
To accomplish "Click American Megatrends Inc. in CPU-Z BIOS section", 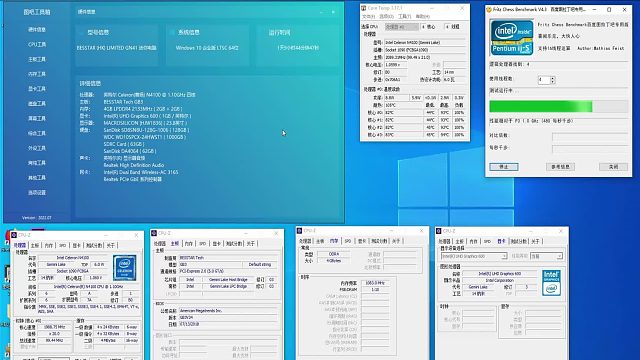I will [229, 311].
